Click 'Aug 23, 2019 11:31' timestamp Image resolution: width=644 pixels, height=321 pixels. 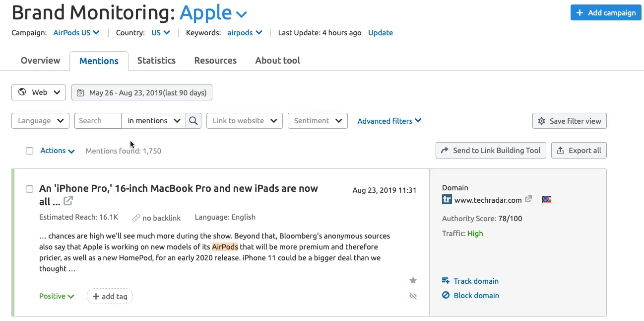click(x=385, y=190)
